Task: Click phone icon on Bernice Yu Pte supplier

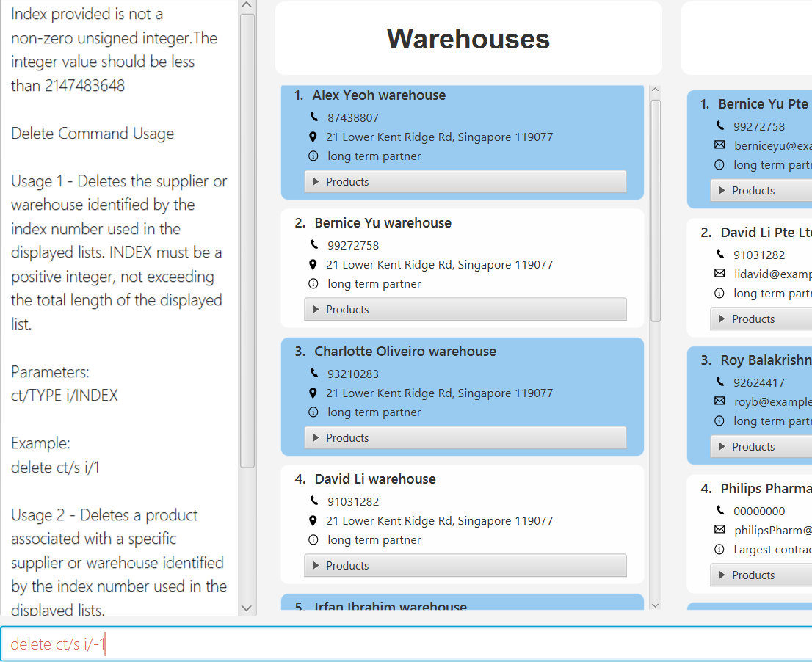Action: 719,126
